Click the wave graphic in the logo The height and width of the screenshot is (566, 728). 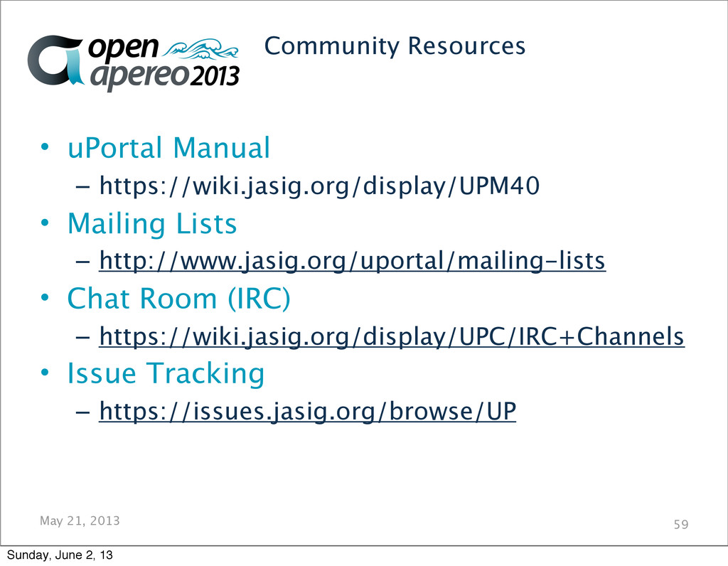tap(200, 50)
